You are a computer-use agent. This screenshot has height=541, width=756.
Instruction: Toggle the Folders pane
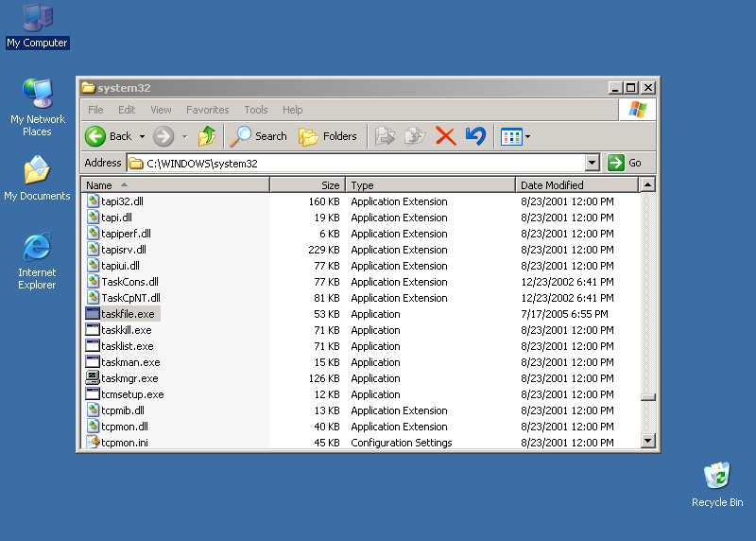coord(328,136)
